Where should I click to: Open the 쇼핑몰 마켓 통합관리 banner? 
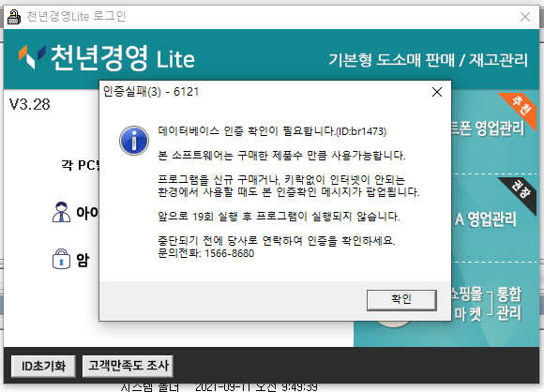(486, 304)
